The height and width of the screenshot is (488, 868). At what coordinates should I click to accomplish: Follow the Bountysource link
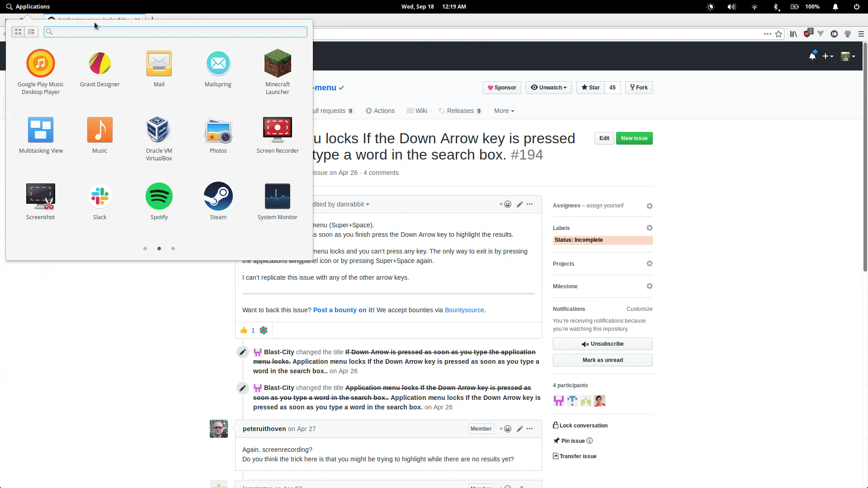tap(464, 310)
